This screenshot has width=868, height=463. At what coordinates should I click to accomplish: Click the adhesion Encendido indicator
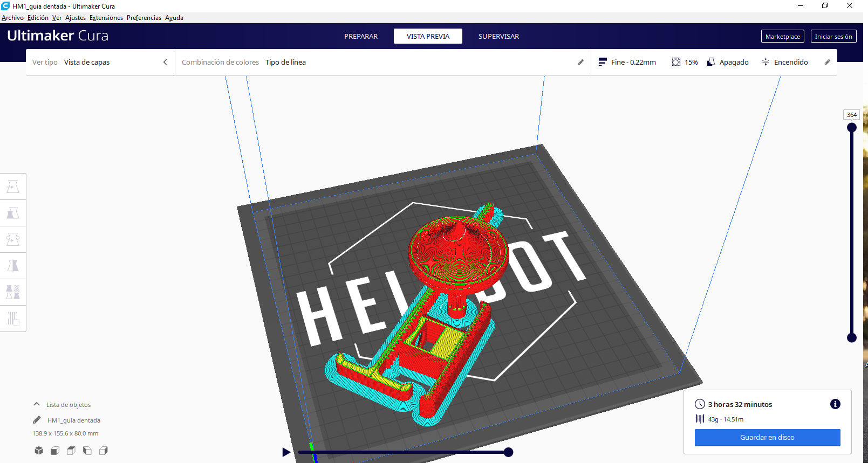pyautogui.click(x=785, y=62)
